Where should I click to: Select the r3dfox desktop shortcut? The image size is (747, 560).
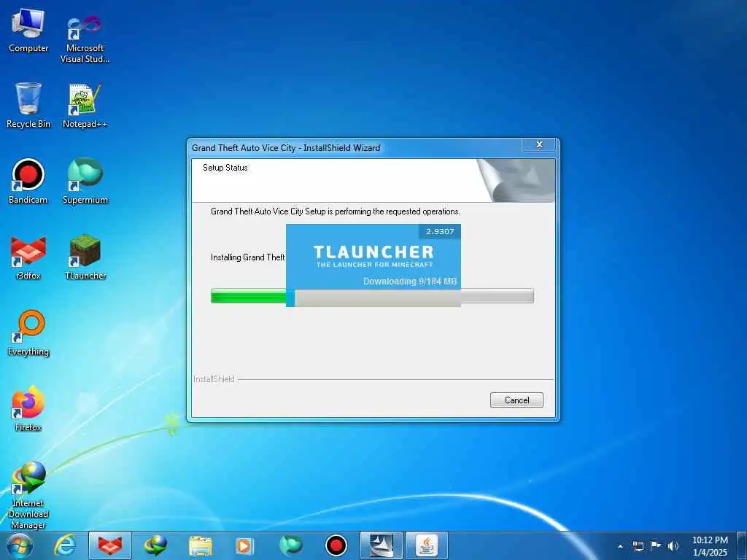(28, 257)
